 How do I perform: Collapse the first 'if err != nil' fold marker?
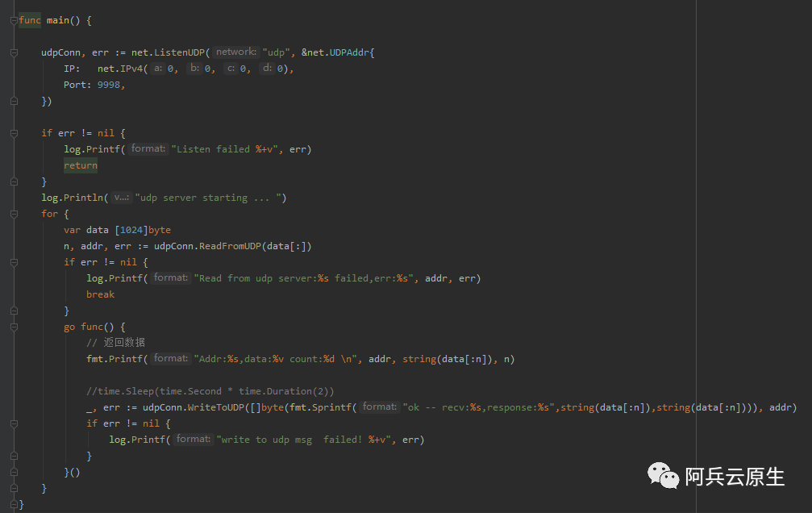14,133
